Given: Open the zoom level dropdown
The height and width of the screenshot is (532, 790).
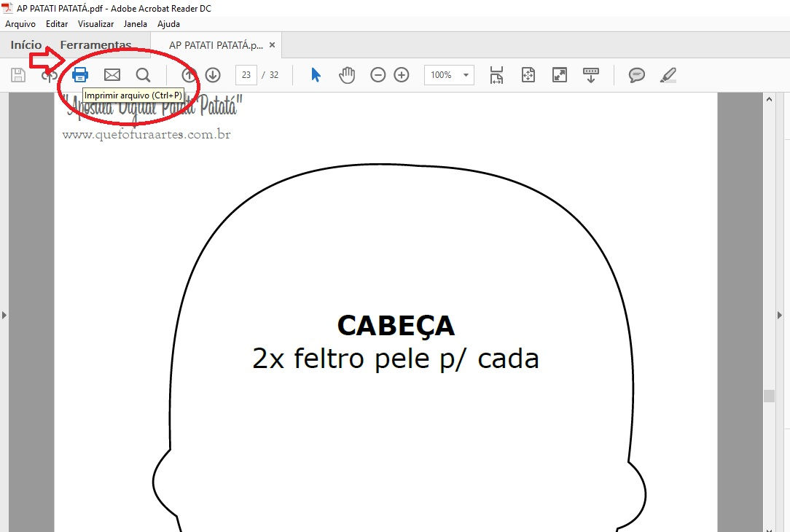Looking at the screenshot, I should point(464,74).
